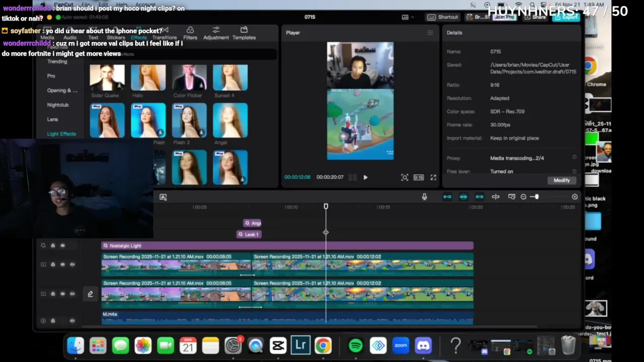Choose the Angel effect thumbnail
Viewport: 644px width, 362px height.
[230, 120]
